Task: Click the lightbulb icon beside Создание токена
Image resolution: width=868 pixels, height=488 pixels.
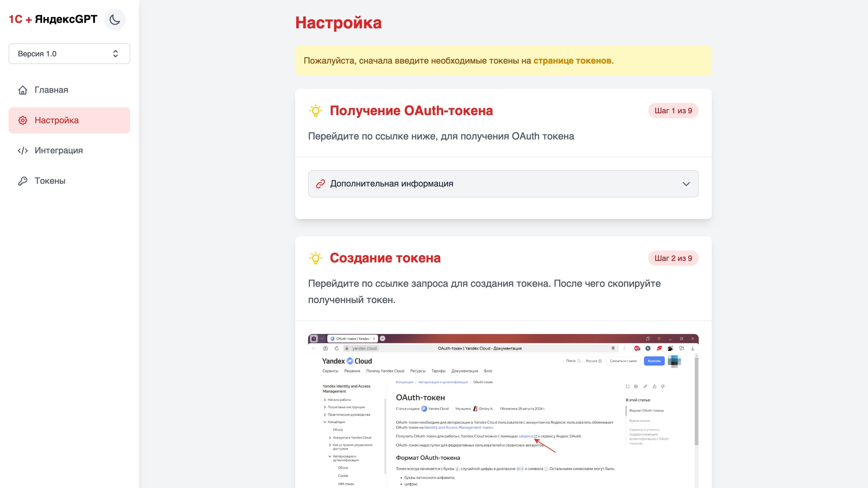Action: (x=315, y=258)
